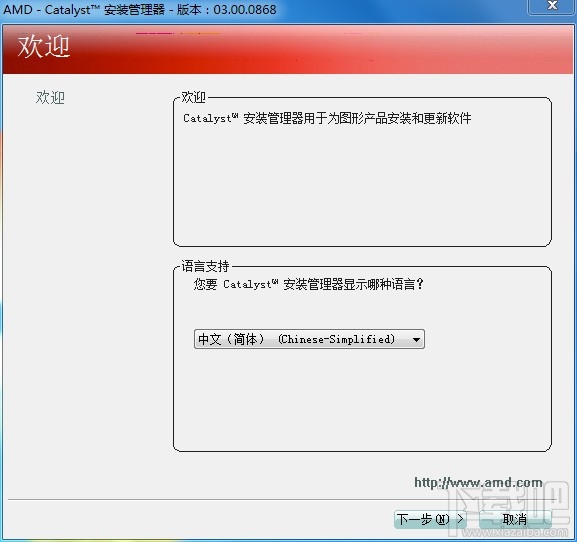The width and height of the screenshot is (577, 542).
Task: Select the 中文(简体) Chinese-Simplified combo box
Action: tap(309, 339)
